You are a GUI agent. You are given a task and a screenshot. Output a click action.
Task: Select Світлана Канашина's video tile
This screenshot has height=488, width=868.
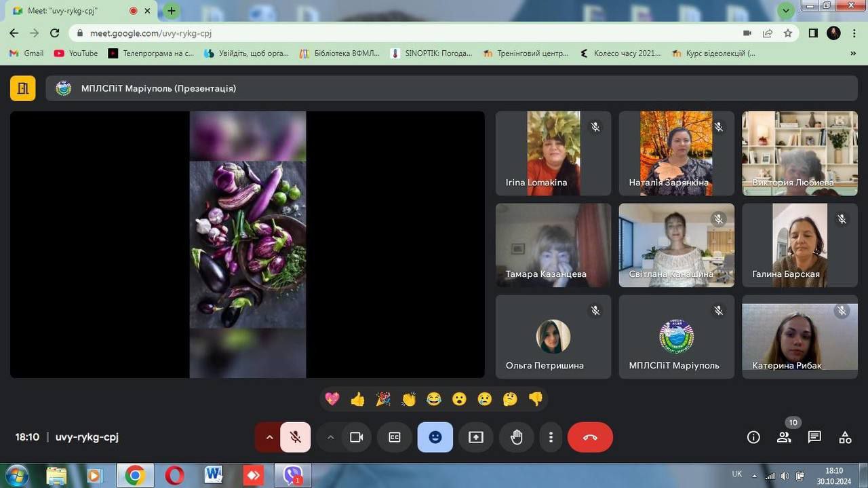click(x=676, y=245)
